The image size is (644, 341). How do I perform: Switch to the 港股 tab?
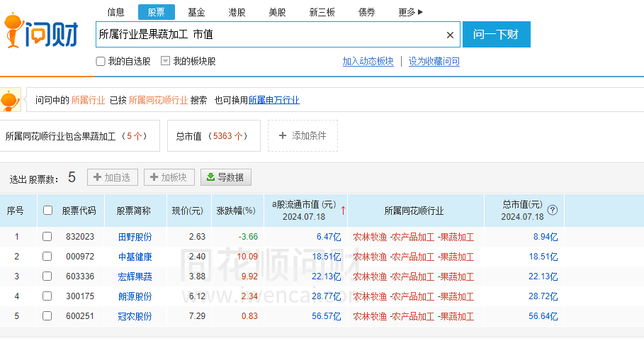click(x=237, y=12)
